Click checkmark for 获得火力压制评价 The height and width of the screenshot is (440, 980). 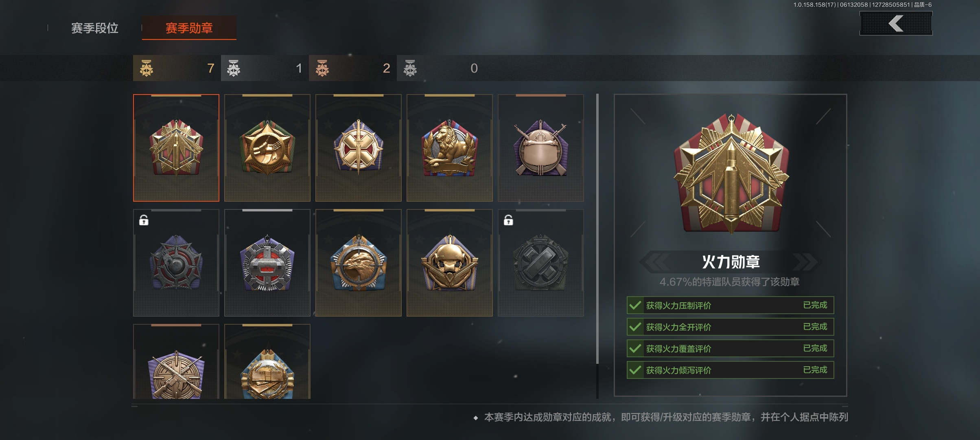[635, 305]
